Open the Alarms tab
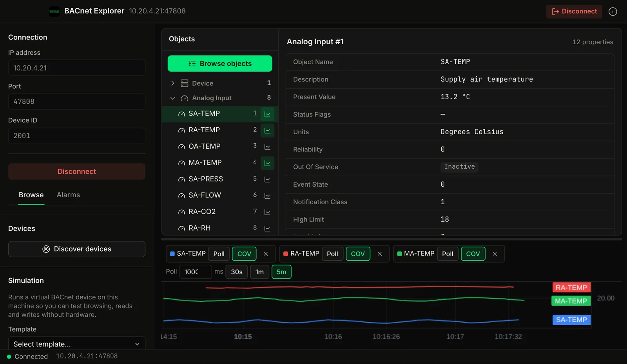Viewport: 627px width, 364px height. click(x=68, y=195)
